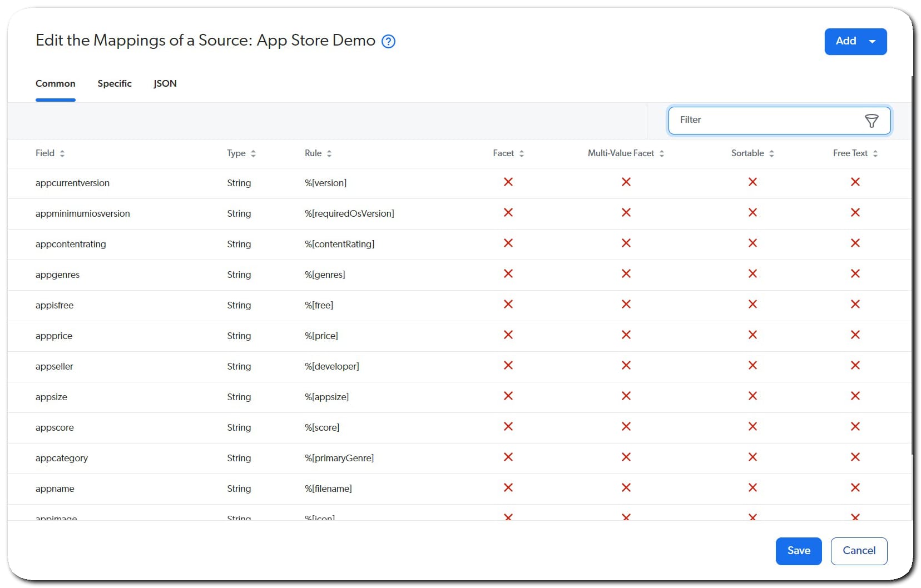
Task: Open the JSON tab
Action: click(x=165, y=83)
